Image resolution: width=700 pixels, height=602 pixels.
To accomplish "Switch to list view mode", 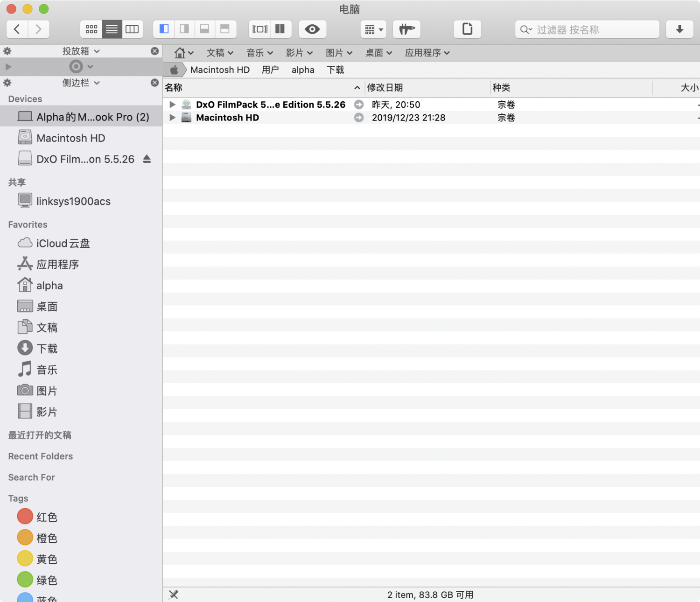I will coord(112,29).
